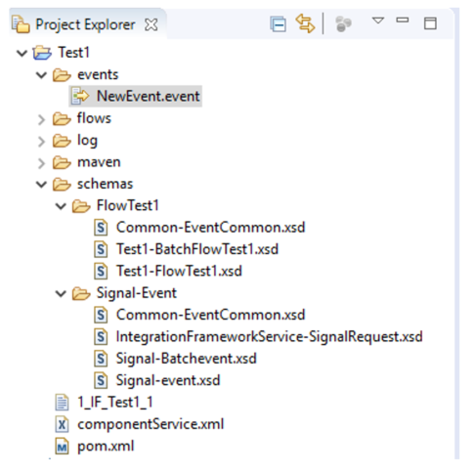
Task: Click the 1_IF_Test1_1 document icon
Action: pos(62,402)
